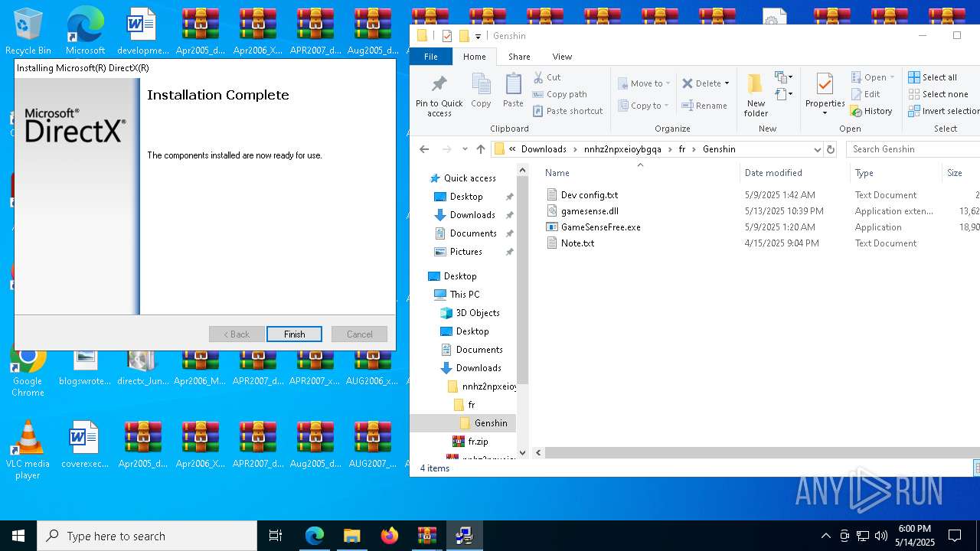Select gamesense.dll file
This screenshot has width=980, height=551.
pos(590,211)
